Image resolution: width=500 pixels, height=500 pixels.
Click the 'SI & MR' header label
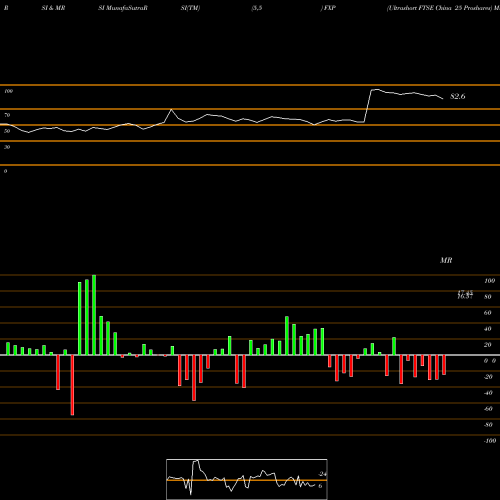tap(53, 8)
